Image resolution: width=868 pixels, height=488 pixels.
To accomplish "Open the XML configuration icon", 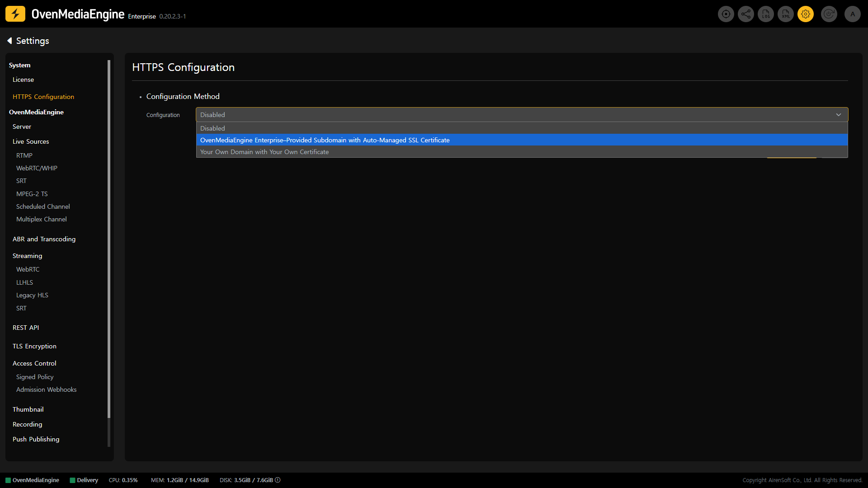I will coord(786,14).
